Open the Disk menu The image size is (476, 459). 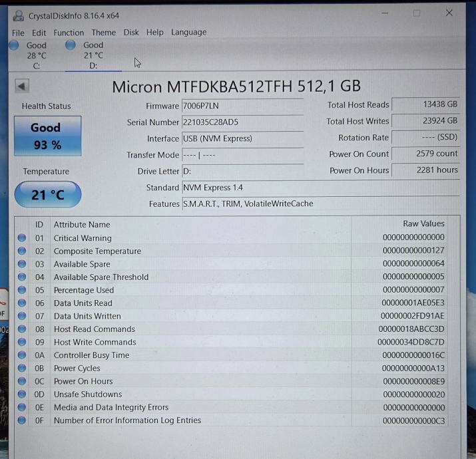[x=131, y=32]
